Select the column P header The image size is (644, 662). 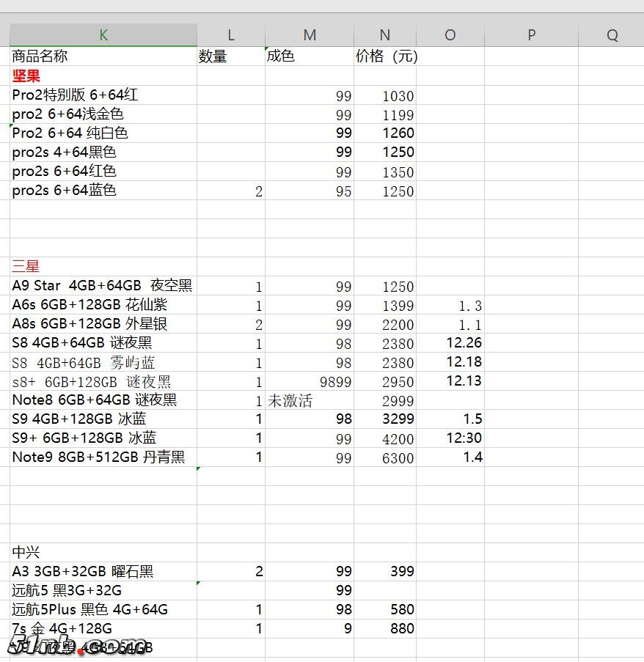click(x=531, y=35)
